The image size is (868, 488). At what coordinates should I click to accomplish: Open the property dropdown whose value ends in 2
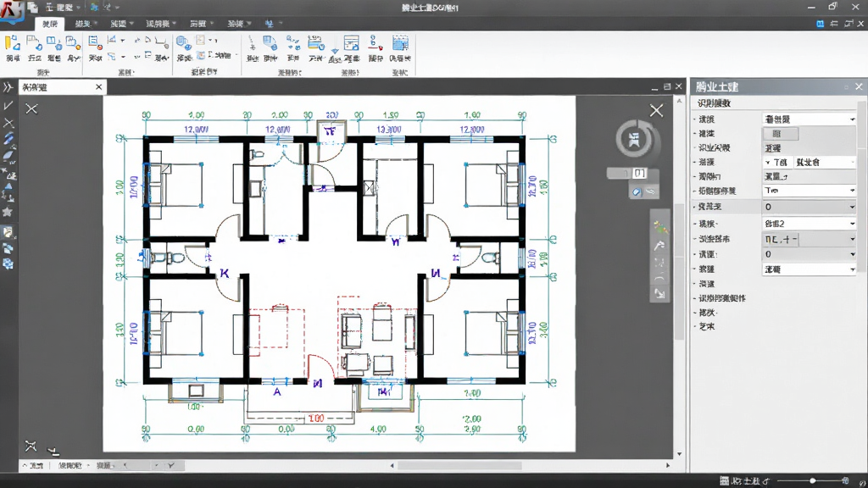point(810,224)
